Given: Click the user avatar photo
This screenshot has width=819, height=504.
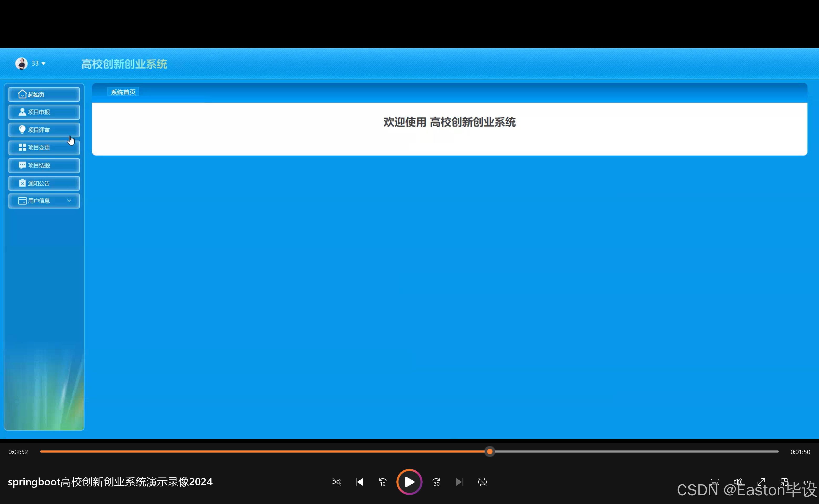Looking at the screenshot, I should [21, 63].
